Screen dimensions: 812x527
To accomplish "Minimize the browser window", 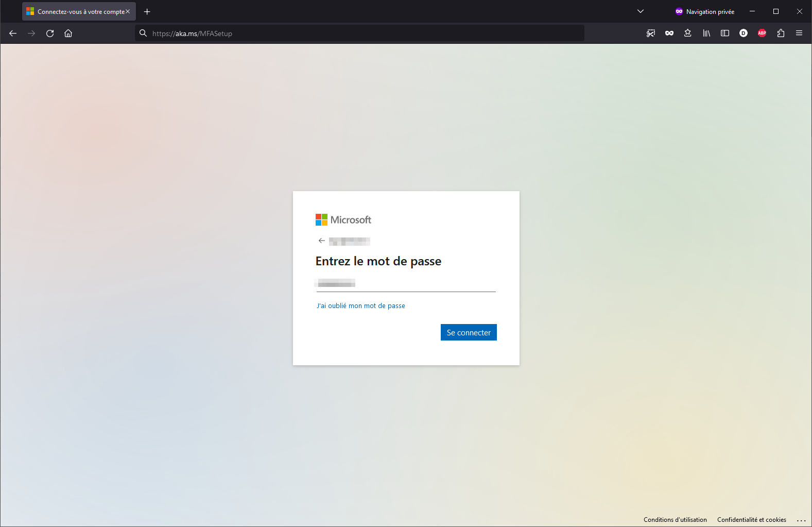I will pos(752,11).
